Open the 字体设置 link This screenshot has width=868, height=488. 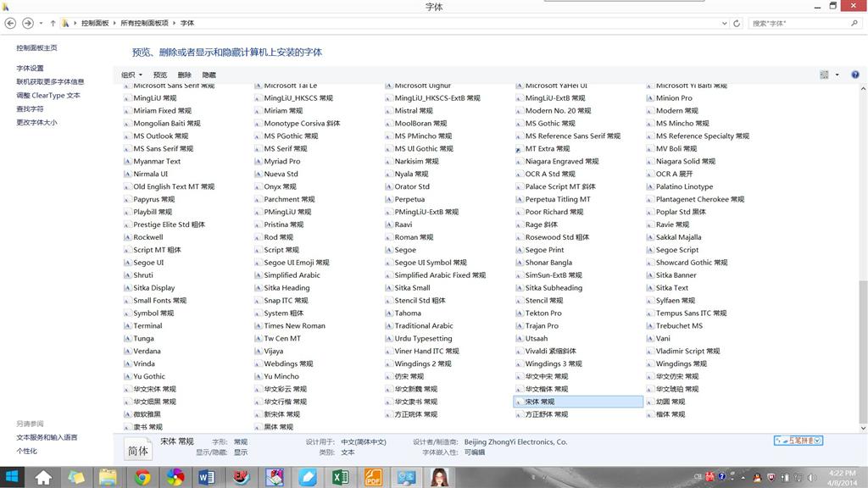pyautogui.click(x=30, y=68)
